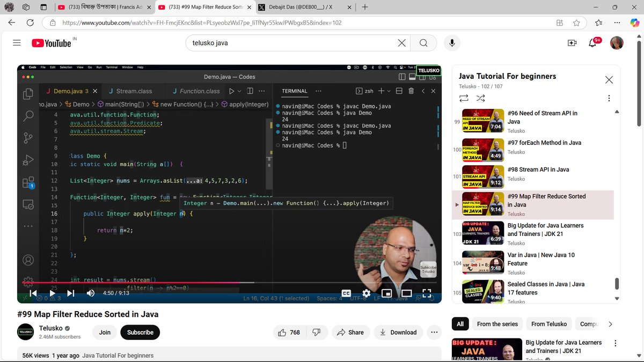The width and height of the screenshot is (644, 362).
Task: Dislike the video with thumbs down
Action: click(x=317, y=333)
